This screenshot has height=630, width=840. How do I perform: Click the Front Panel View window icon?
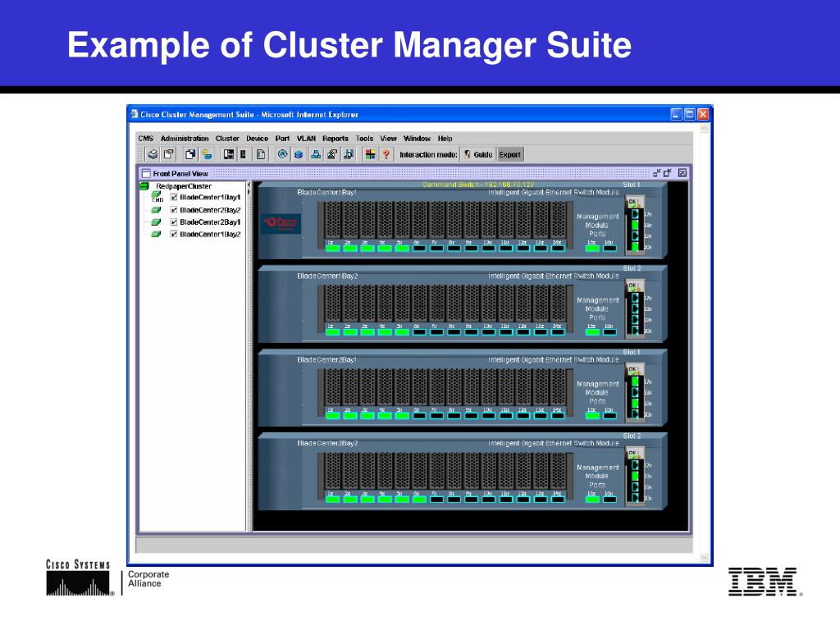point(146,173)
